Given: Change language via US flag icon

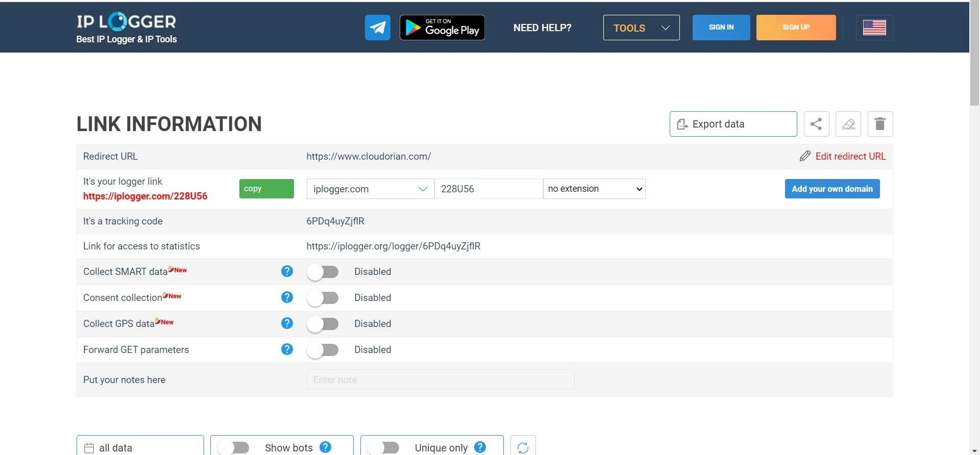Looking at the screenshot, I should pyautogui.click(x=874, y=28).
